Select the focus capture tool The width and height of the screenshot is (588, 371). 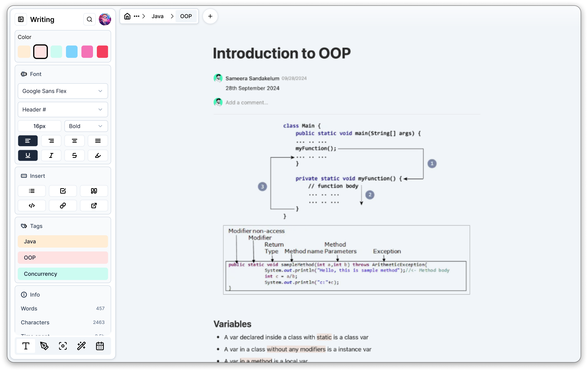[63, 346]
